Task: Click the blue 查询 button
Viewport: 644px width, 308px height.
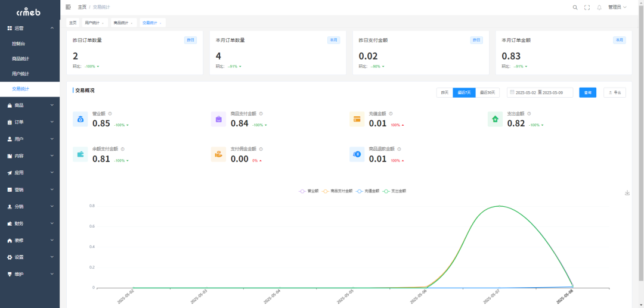Action: [x=587, y=92]
